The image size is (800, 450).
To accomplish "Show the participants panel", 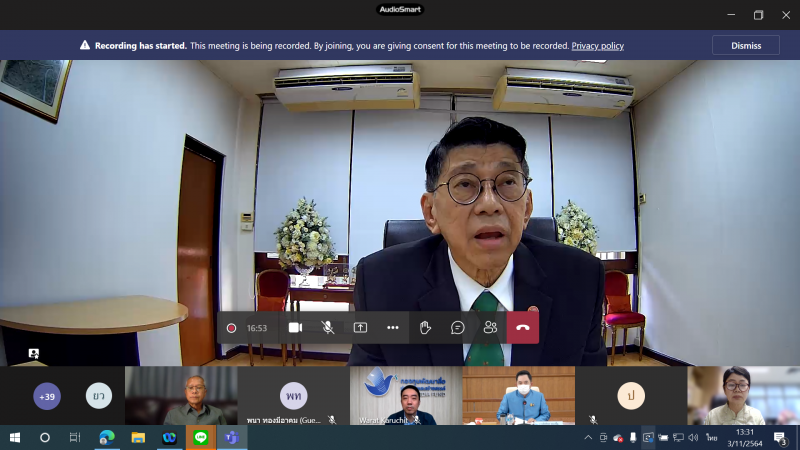I will (490, 328).
